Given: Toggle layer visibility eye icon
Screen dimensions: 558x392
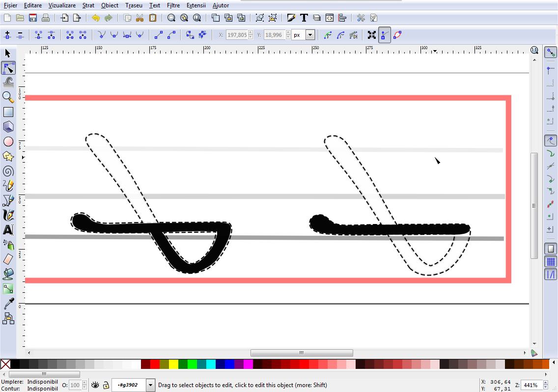Looking at the screenshot, I should 95,385.
